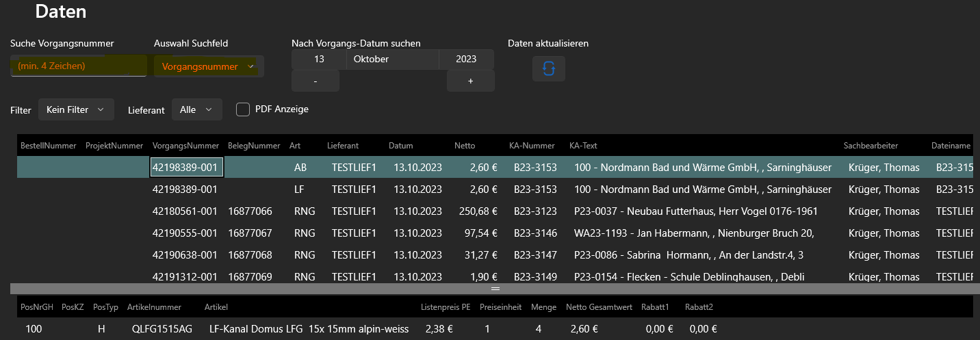Sort by ProjektNummer column header
Image resolution: width=980 pixels, height=340 pixels.
coord(114,146)
